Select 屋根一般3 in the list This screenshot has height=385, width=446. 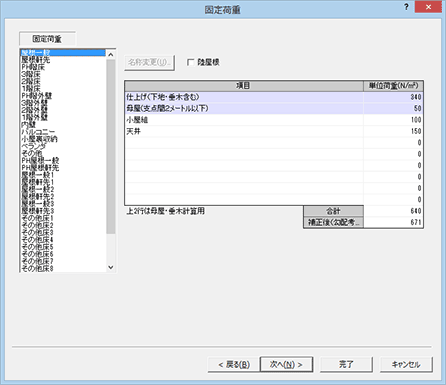[63, 204]
